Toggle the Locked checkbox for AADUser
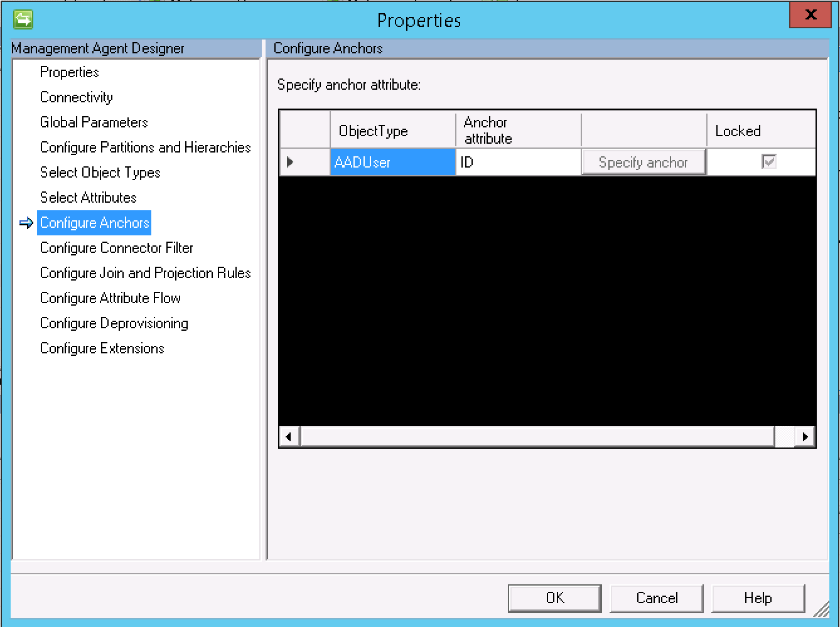This screenshot has height=627, width=840. coord(768,162)
